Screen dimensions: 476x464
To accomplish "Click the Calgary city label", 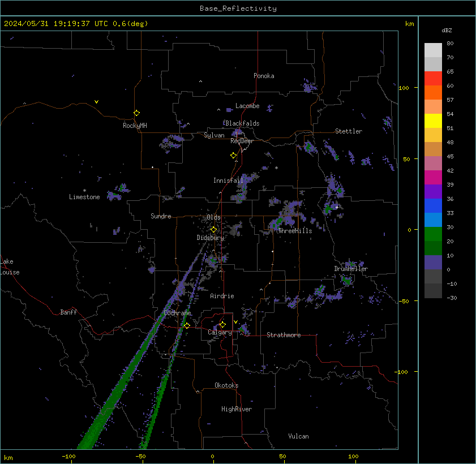I will (220, 332).
